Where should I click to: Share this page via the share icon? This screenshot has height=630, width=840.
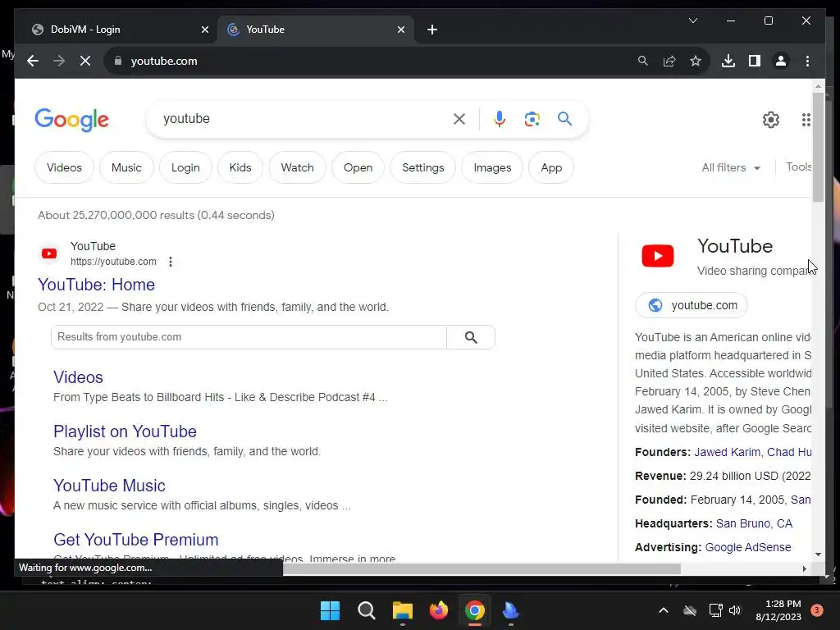(x=669, y=61)
